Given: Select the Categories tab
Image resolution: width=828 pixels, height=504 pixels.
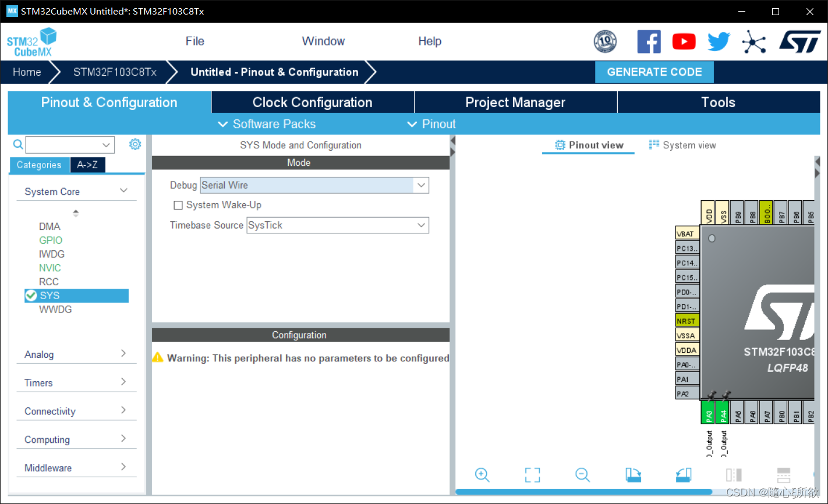Looking at the screenshot, I should pyautogui.click(x=39, y=165).
